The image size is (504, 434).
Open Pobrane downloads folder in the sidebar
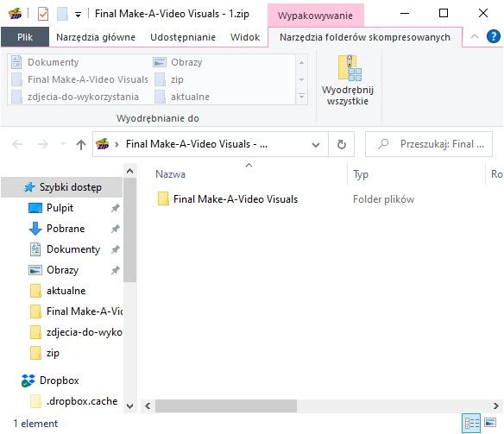point(66,229)
